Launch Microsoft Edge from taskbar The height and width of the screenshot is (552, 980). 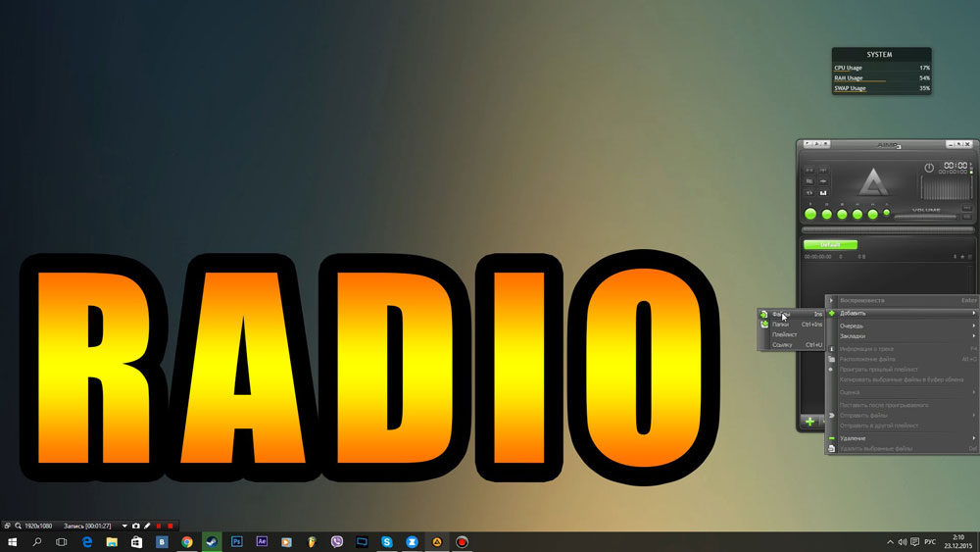tap(87, 542)
